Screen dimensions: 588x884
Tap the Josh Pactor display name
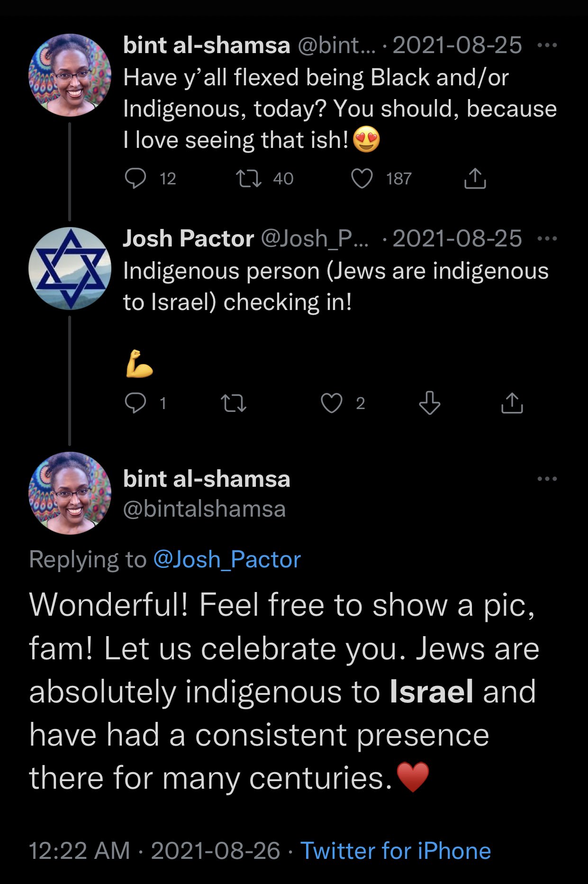[188, 238]
